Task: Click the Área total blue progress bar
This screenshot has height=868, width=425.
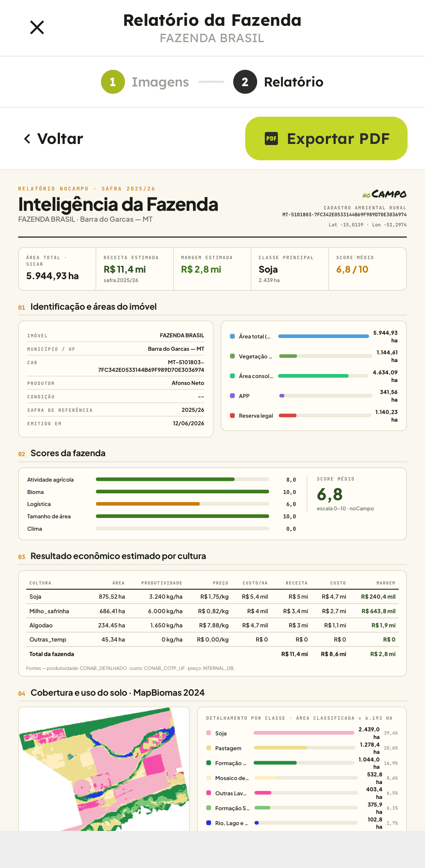Action: 324,336
